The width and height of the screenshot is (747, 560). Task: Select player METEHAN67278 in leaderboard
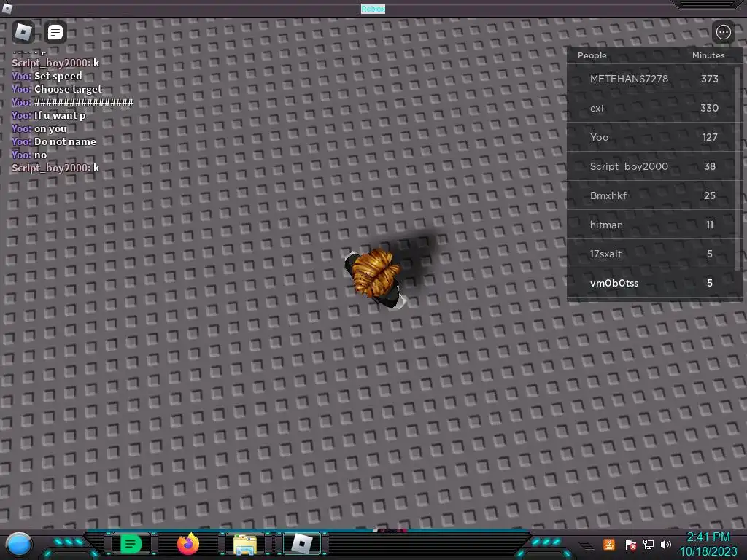tap(651, 79)
